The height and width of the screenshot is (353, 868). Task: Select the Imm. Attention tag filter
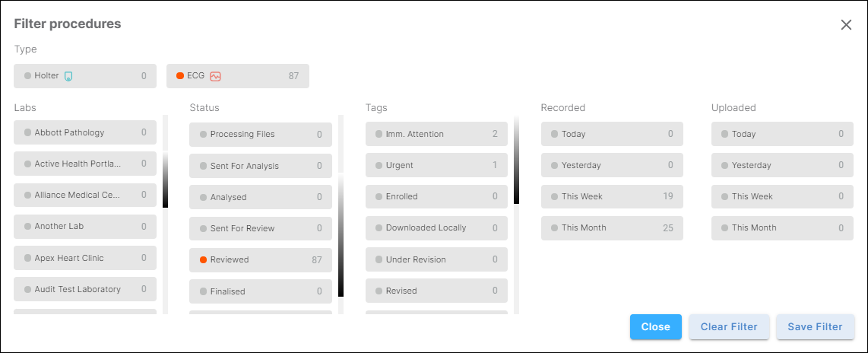436,134
